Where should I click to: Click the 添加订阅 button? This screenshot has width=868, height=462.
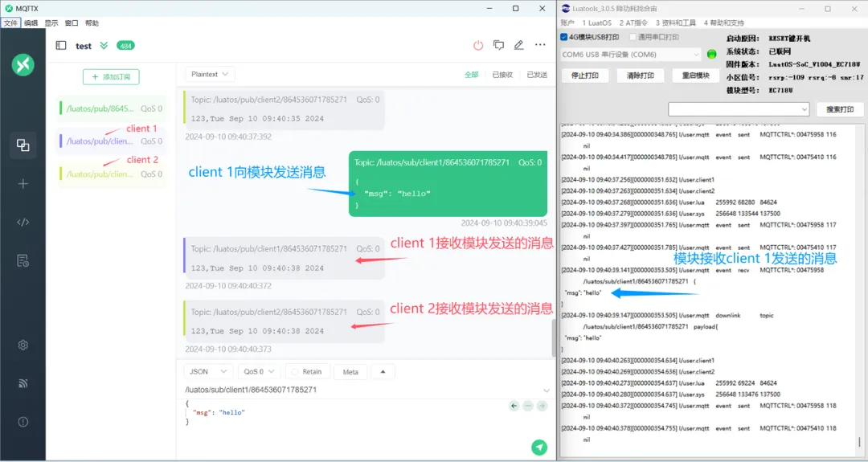(x=111, y=77)
